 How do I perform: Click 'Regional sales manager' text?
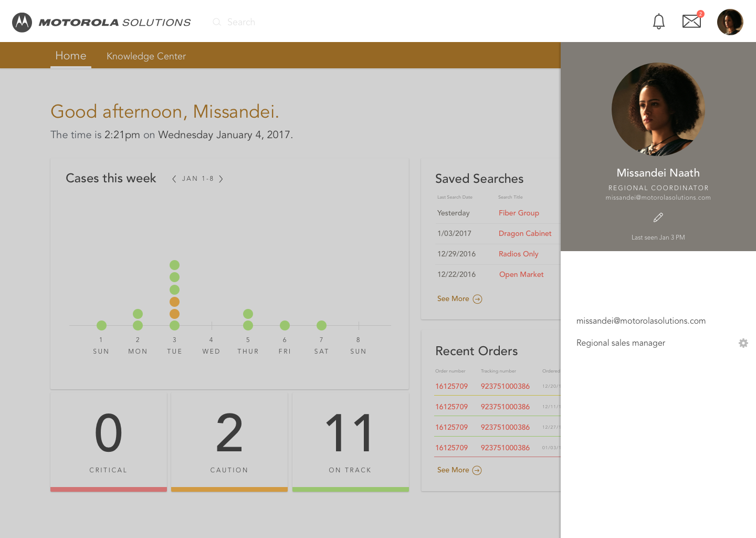[x=621, y=343]
